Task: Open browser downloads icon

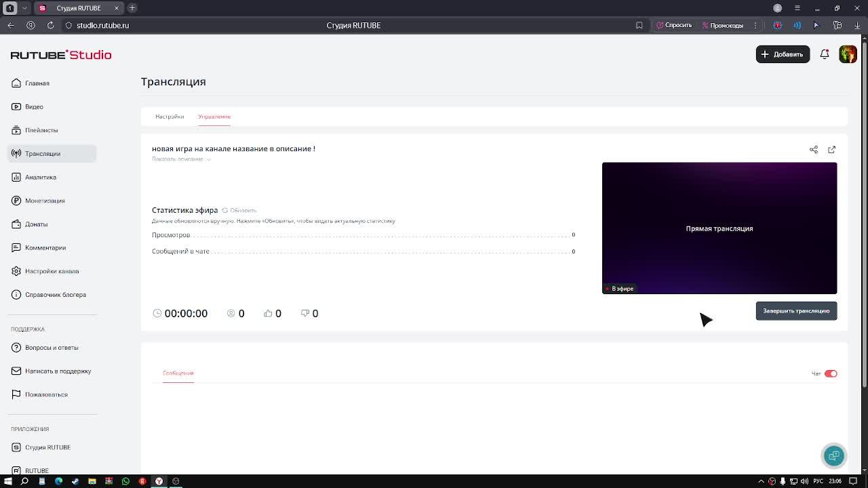Action: [x=857, y=25]
